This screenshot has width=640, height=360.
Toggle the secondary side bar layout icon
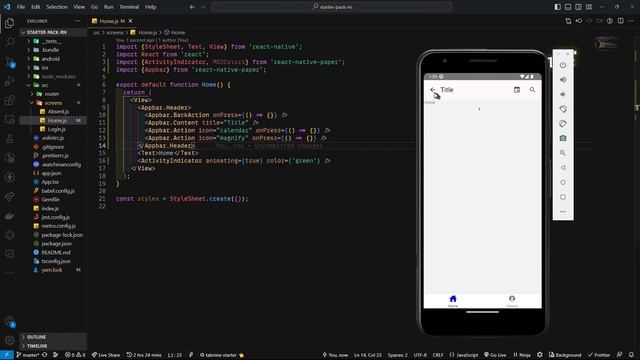578,7
